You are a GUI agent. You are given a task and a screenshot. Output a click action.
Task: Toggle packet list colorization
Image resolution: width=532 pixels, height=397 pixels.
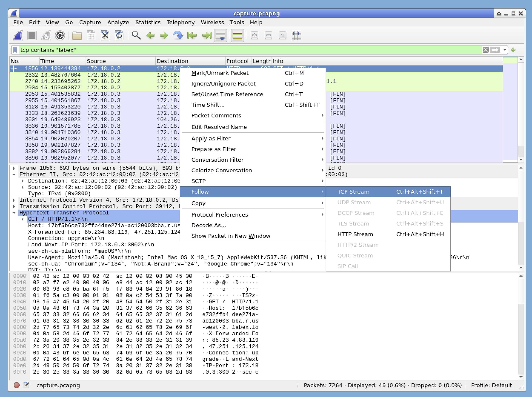pos(237,35)
